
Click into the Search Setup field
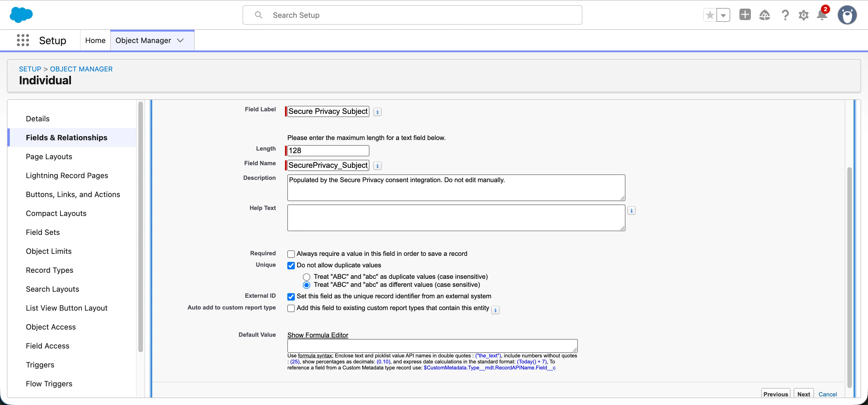(x=412, y=15)
